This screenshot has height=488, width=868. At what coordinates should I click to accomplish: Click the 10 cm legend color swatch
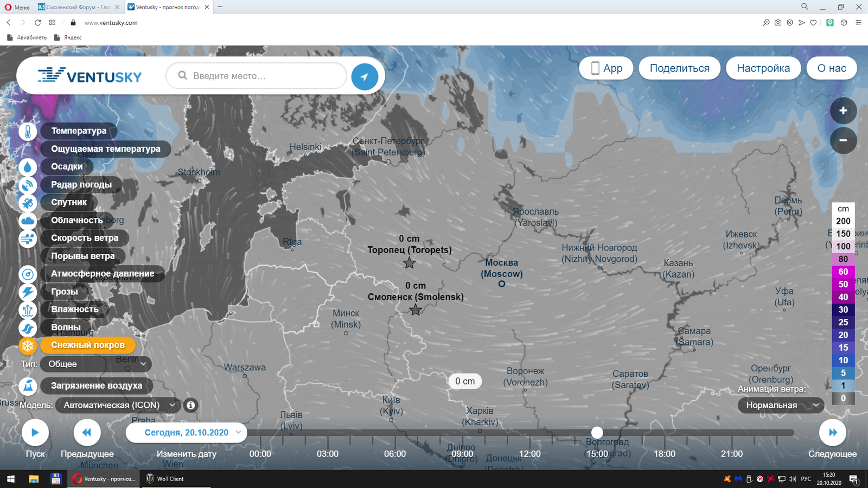pyautogui.click(x=843, y=360)
